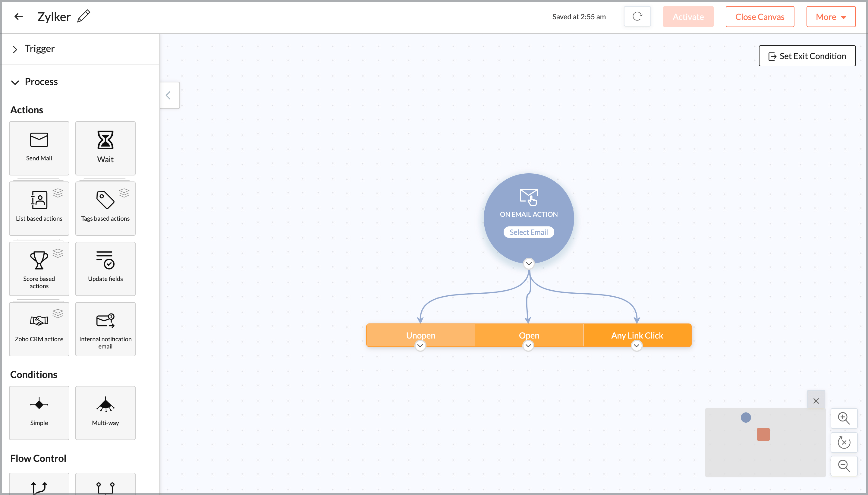Select Internal notification email action

[105, 329]
